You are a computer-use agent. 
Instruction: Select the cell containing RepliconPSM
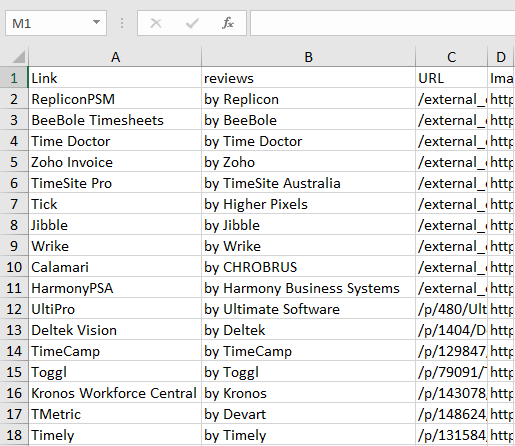tap(115, 99)
